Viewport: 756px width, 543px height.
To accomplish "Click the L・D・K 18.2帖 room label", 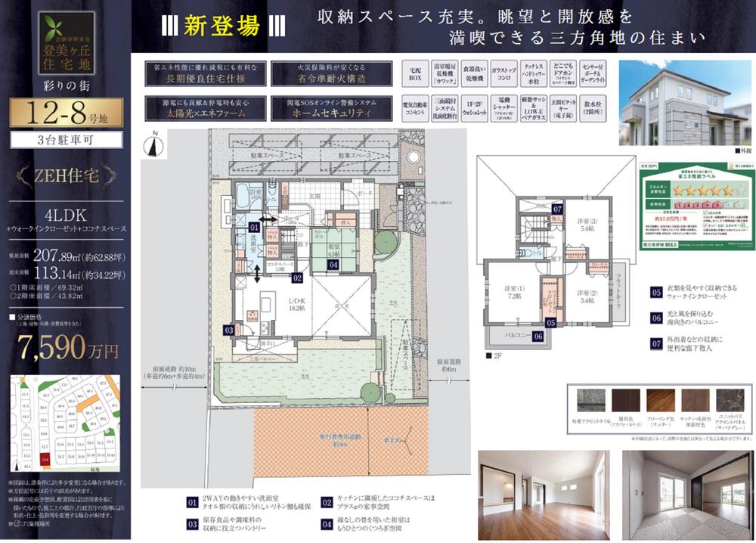I will coord(297,304).
